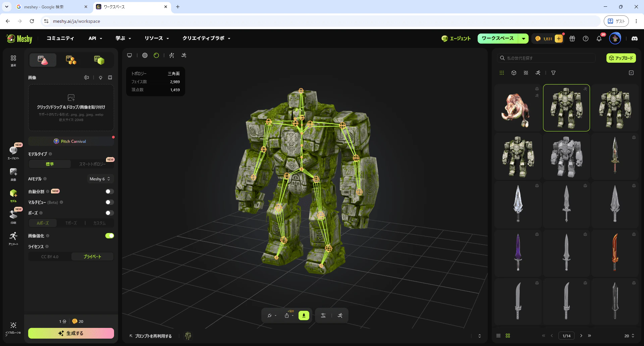Open the 印刷 print sidebar tool

13,217
